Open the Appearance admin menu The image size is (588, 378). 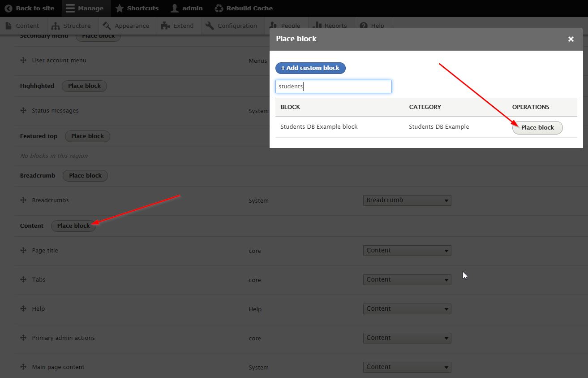126,26
